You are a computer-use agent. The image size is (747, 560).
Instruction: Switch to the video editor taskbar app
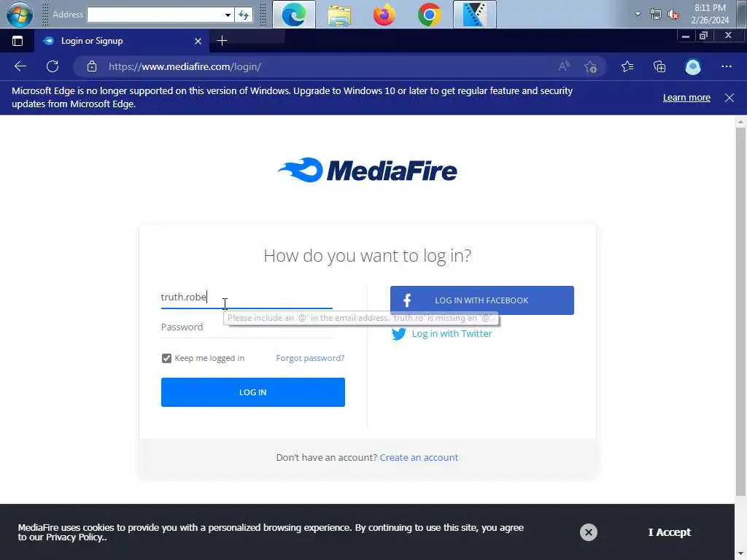pyautogui.click(x=474, y=15)
